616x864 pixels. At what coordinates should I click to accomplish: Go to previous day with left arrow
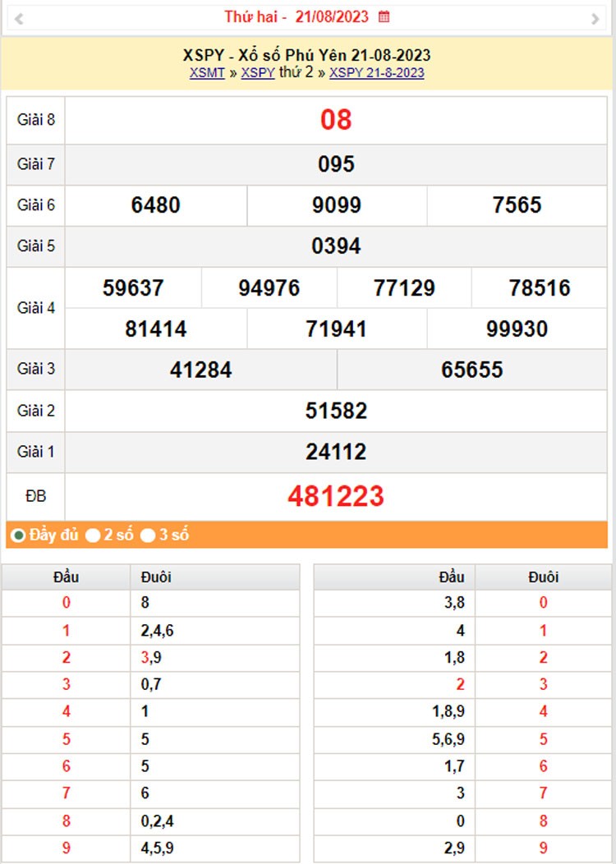pyautogui.click(x=19, y=18)
